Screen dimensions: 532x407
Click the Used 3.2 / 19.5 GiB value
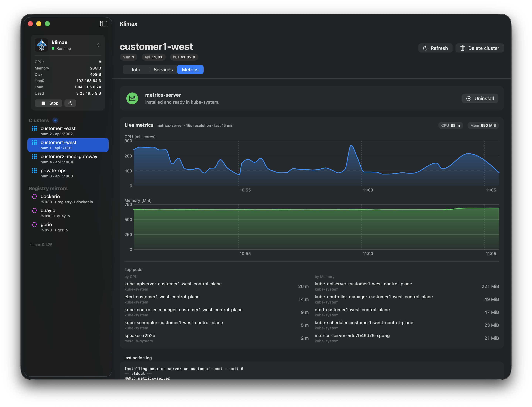[x=89, y=93]
